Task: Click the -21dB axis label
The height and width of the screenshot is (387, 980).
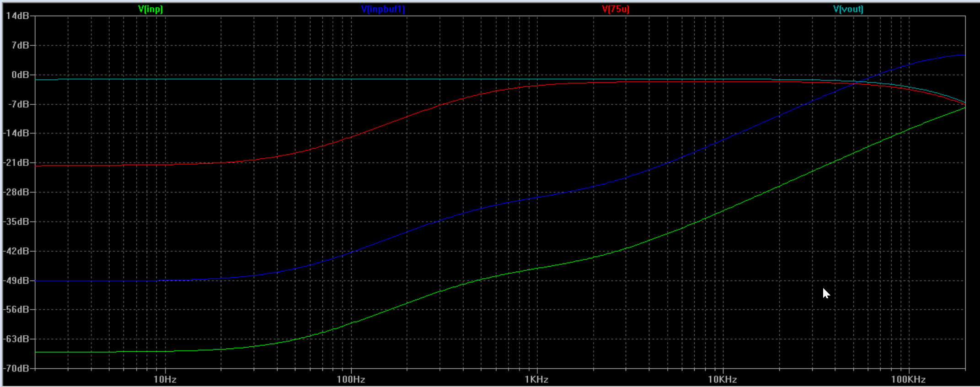Action: tap(16, 163)
